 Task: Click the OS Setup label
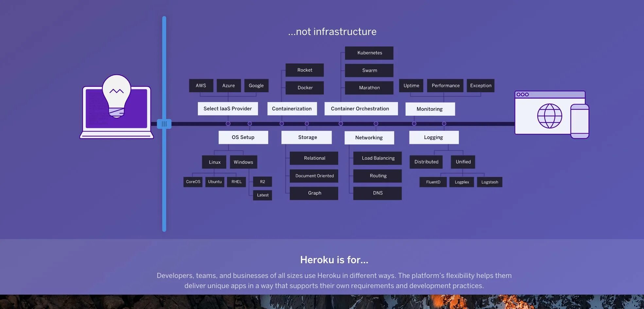pyautogui.click(x=243, y=137)
